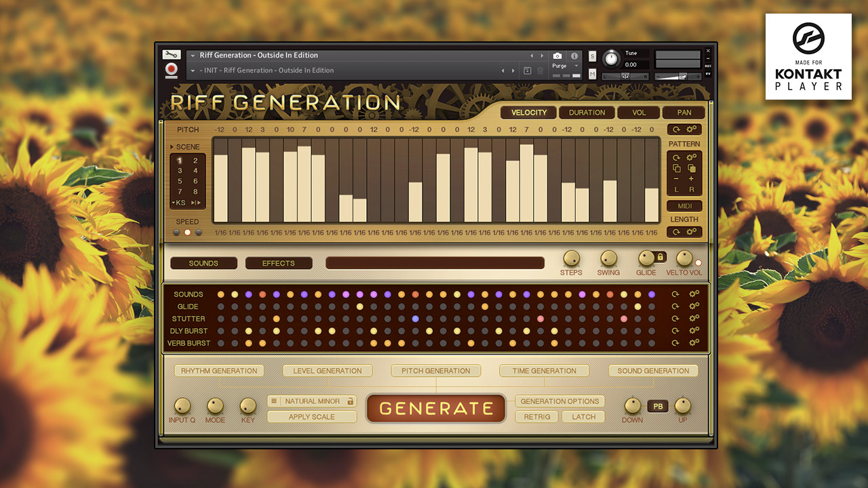Go to the next instrument arrow
868x488 pixels.
pos(541,56)
